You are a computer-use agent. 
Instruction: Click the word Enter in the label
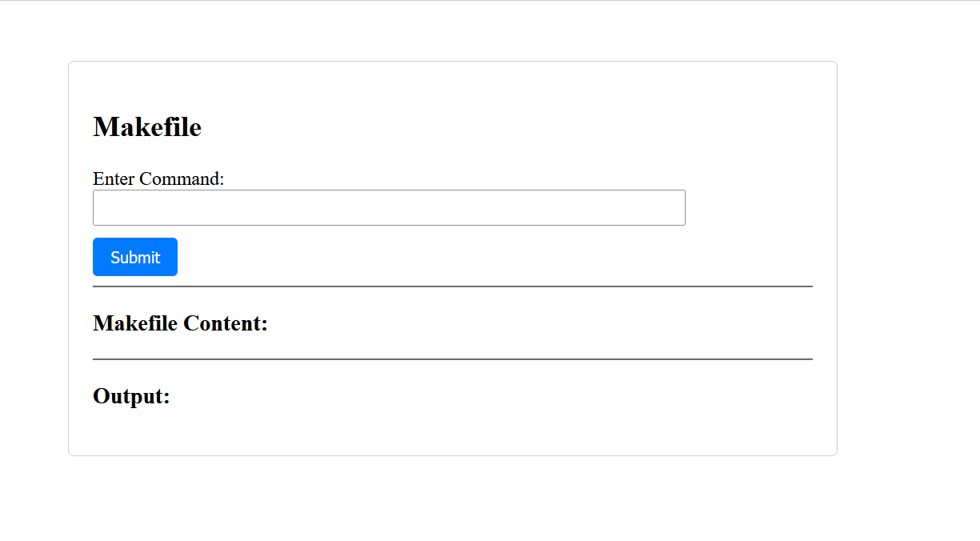coord(113,178)
